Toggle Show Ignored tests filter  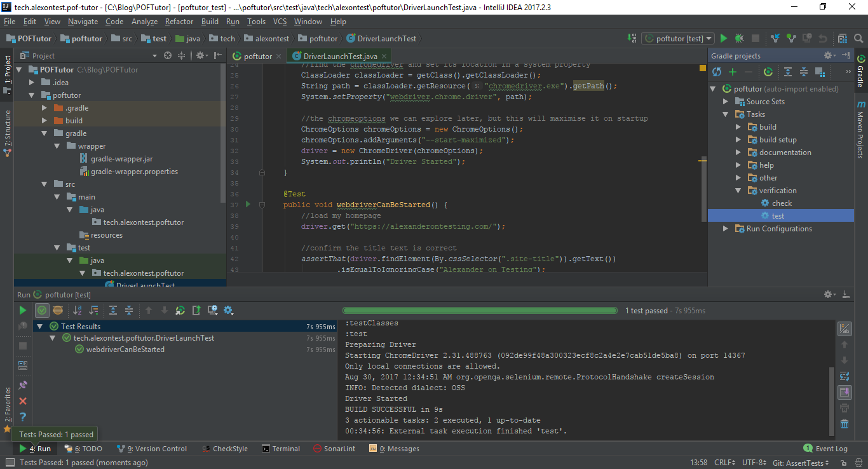tap(58, 311)
